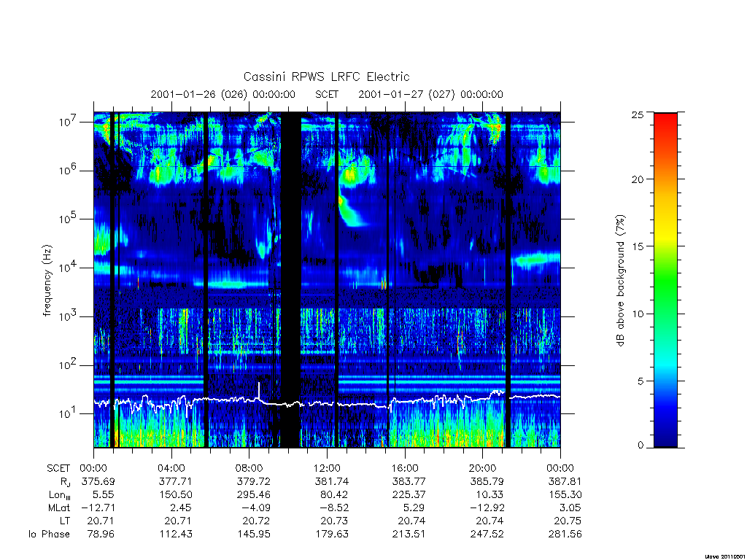This screenshot has height=560, width=747.
Task: Click the 10^2 frequency tick label
Action: (69, 365)
